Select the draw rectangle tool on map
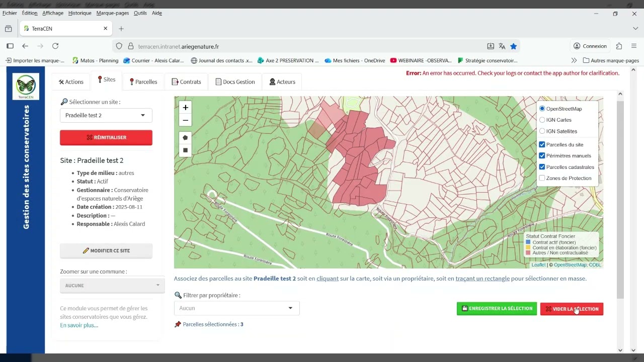This screenshot has width=644, height=362. coord(186,150)
